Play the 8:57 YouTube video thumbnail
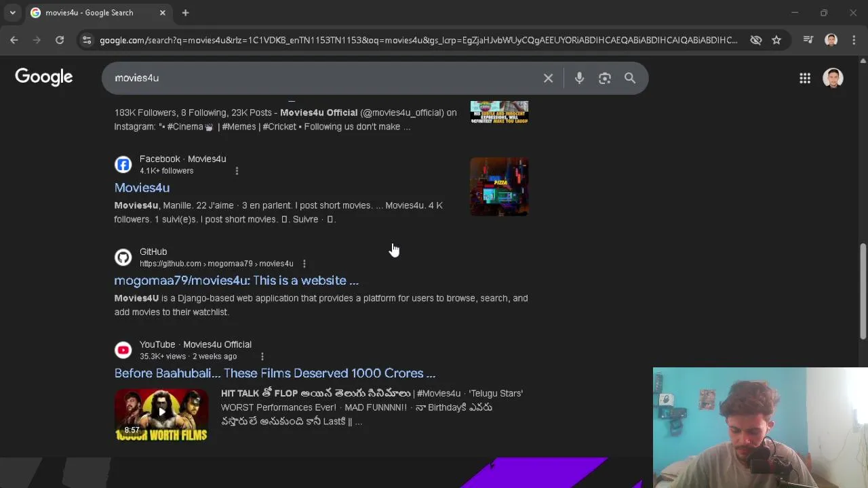 tap(161, 414)
